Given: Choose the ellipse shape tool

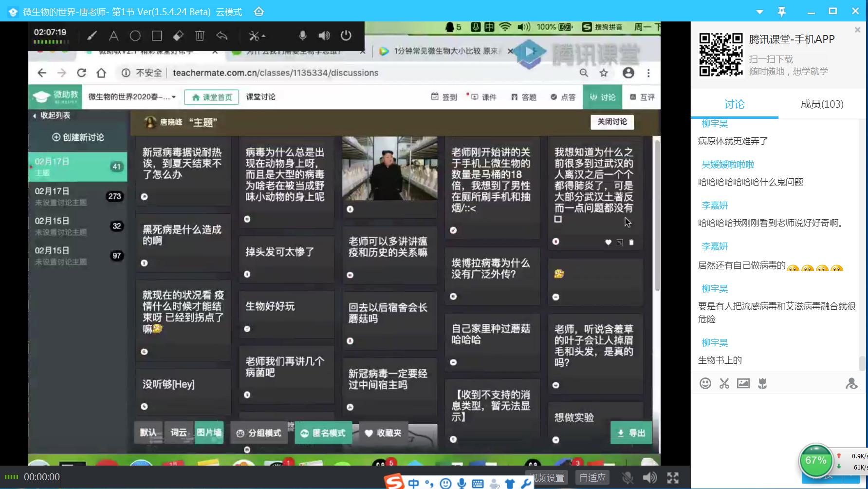Looking at the screenshot, I should coord(135,36).
